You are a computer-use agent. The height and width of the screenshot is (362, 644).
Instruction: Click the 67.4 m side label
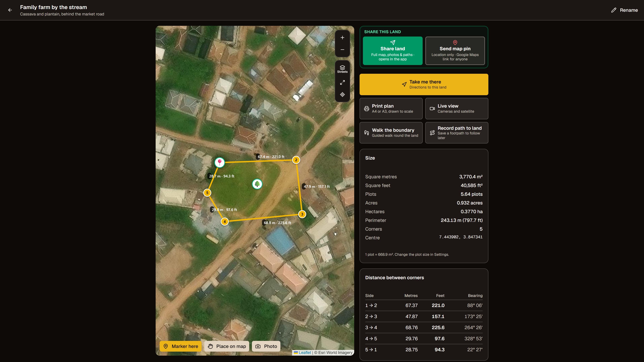pos(271,157)
